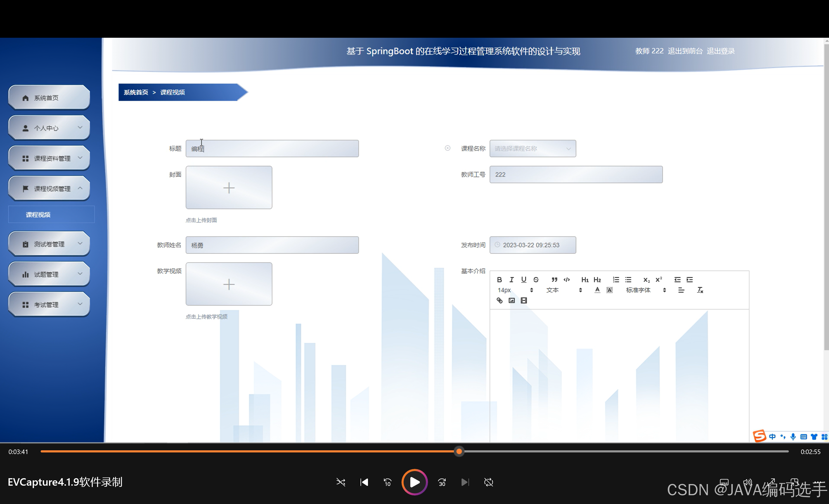Insert a hyperlink via the link icon
The width and height of the screenshot is (829, 504).
(499, 300)
